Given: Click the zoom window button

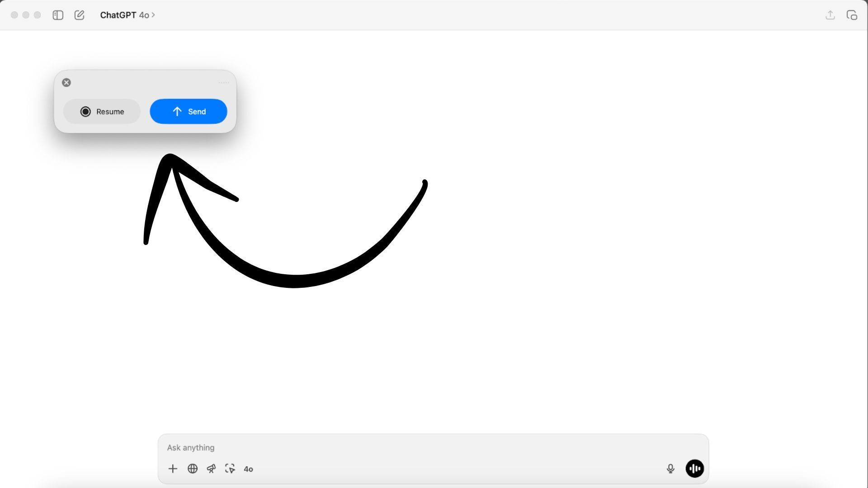Looking at the screenshot, I should point(38,15).
